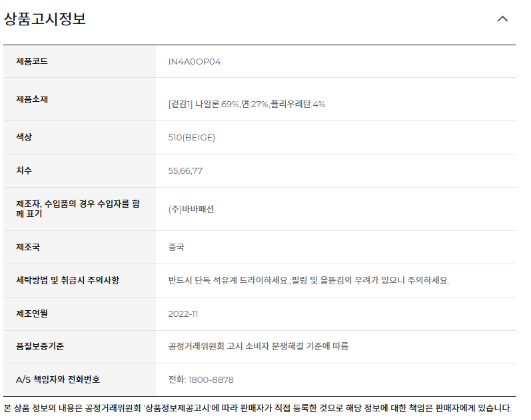Viewport: 531px width, 420px height.
Task: Select the manufacture date 2022-11
Action: tap(183, 314)
